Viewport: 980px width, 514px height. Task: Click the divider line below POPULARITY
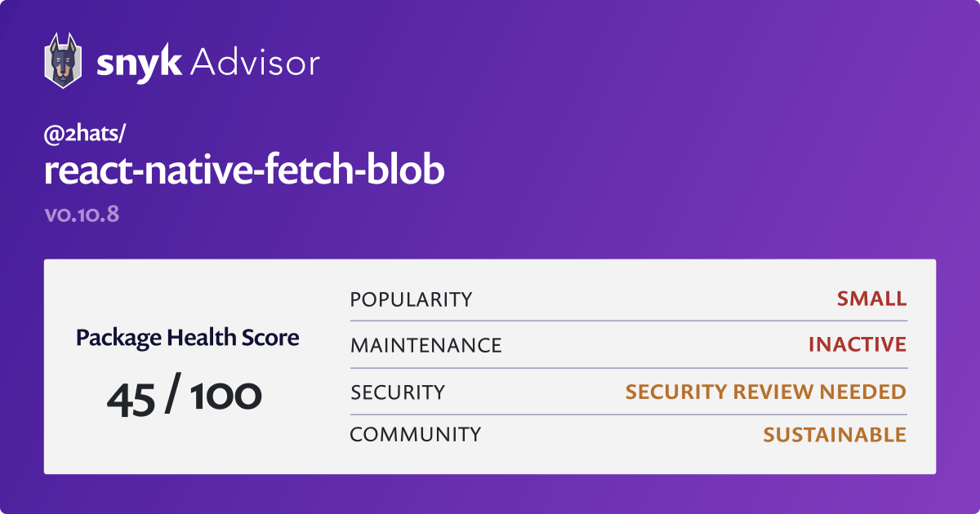(629, 321)
